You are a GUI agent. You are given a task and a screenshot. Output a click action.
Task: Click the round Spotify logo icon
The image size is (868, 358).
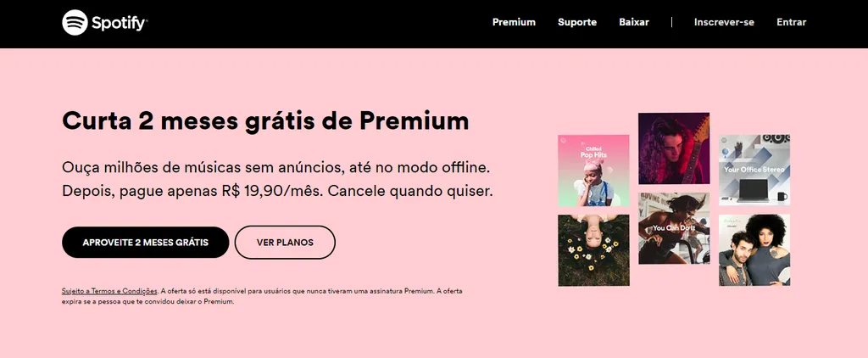pyautogui.click(x=75, y=23)
